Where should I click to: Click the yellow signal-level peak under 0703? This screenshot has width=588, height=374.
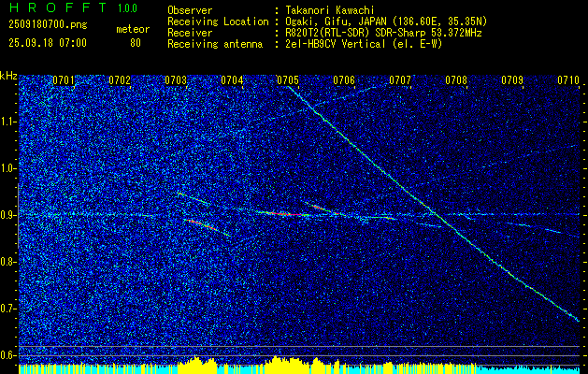coord(195,364)
